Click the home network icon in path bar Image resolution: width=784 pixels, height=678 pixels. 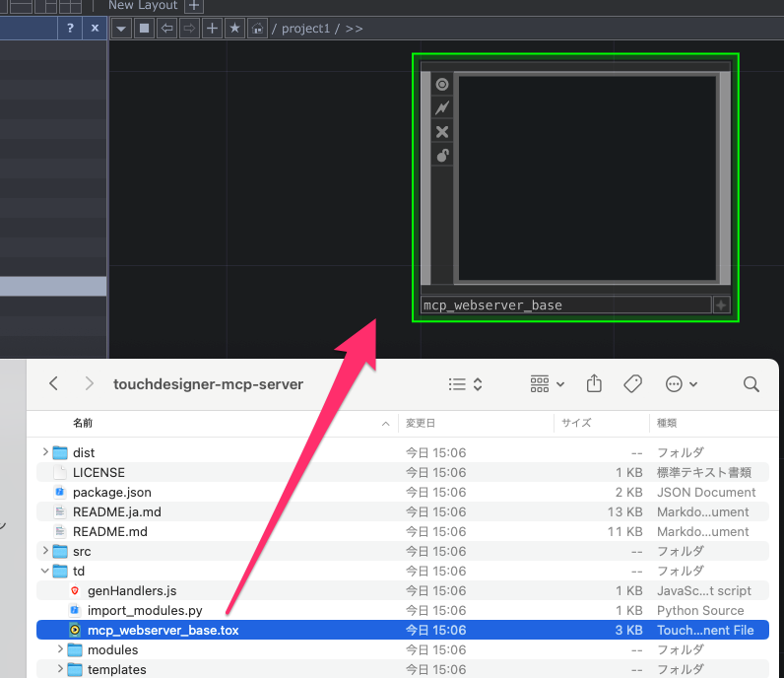point(257,29)
